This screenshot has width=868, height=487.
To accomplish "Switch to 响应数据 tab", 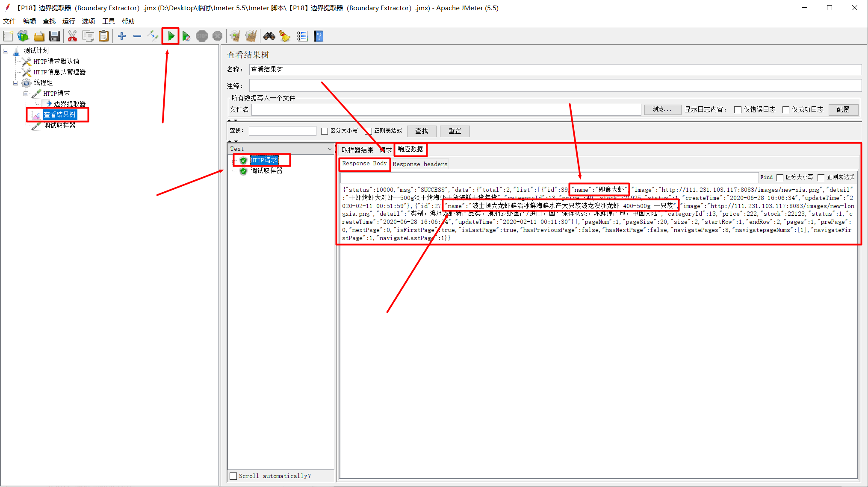I will (x=410, y=149).
